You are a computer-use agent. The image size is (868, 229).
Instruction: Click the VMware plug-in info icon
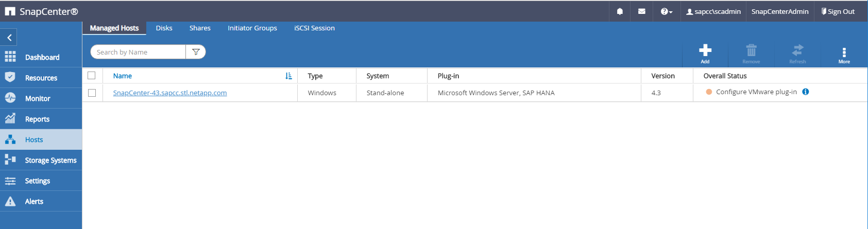click(806, 92)
